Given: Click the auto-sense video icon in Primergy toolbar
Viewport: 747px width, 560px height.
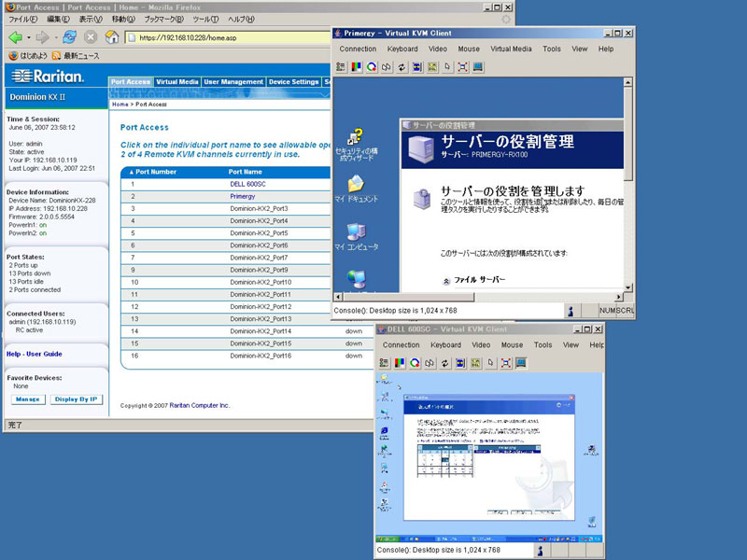Looking at the screenshot, I should [416, 67].
